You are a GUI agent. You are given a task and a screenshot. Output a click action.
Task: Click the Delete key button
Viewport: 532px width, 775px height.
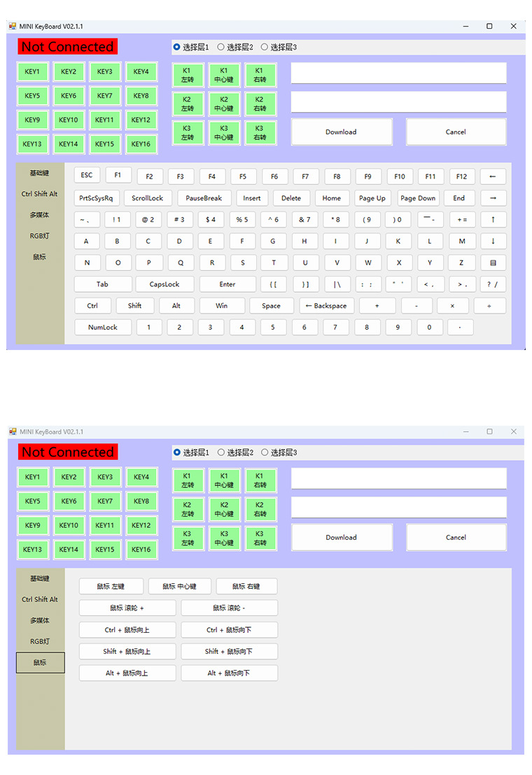291,197
